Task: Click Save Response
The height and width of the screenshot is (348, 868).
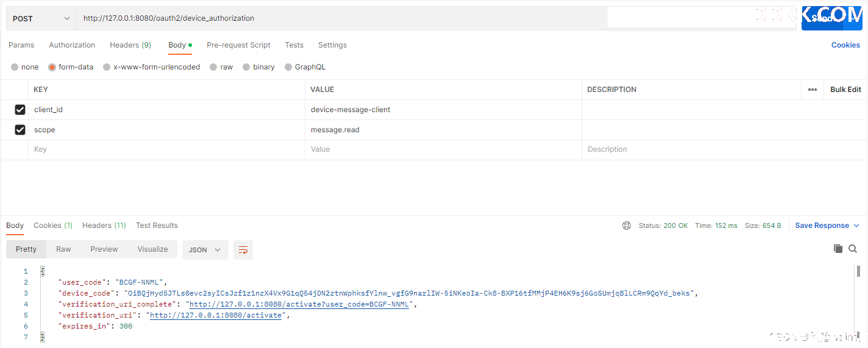Action: [822, 225]
